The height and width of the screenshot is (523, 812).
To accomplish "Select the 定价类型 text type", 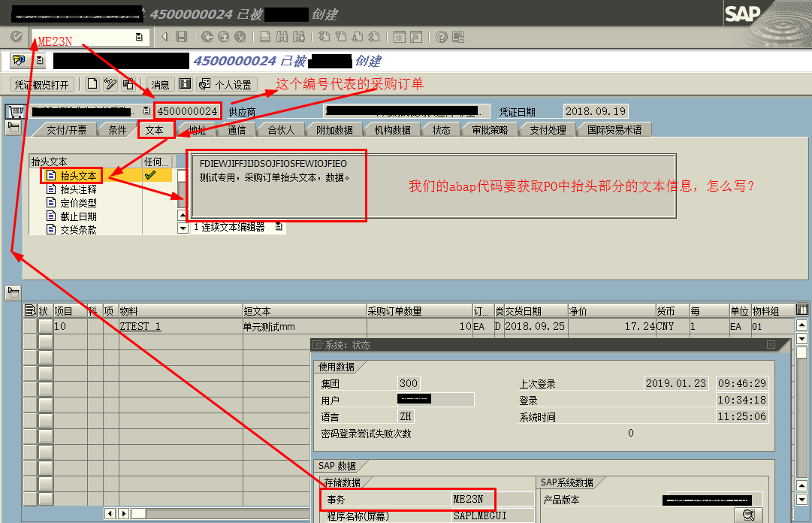I will (79, 203).
